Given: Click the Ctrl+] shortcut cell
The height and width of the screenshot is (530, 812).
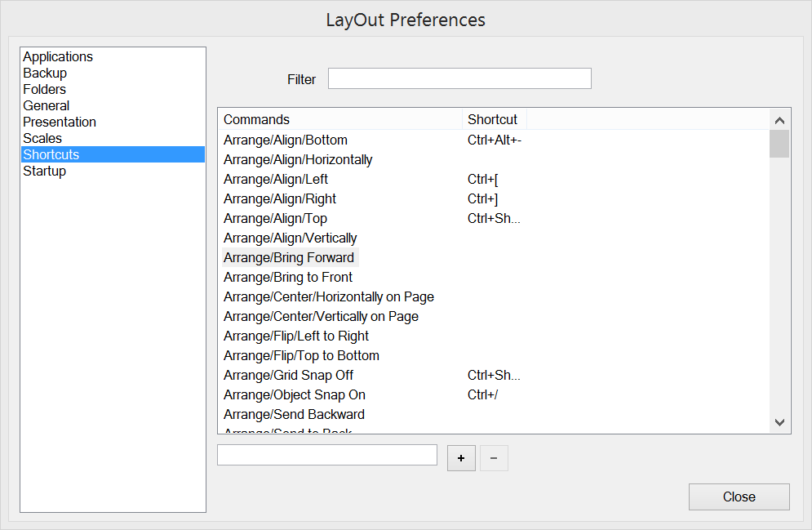Looking at the screenshot, I should (x=482, y=199).
